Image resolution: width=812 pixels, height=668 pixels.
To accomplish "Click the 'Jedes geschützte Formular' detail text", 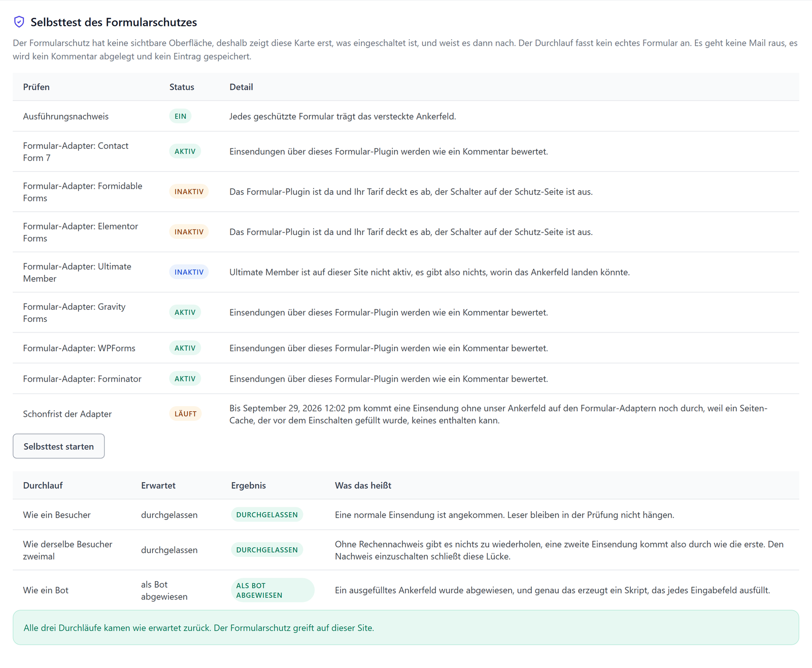I will (x=343, y=116).
